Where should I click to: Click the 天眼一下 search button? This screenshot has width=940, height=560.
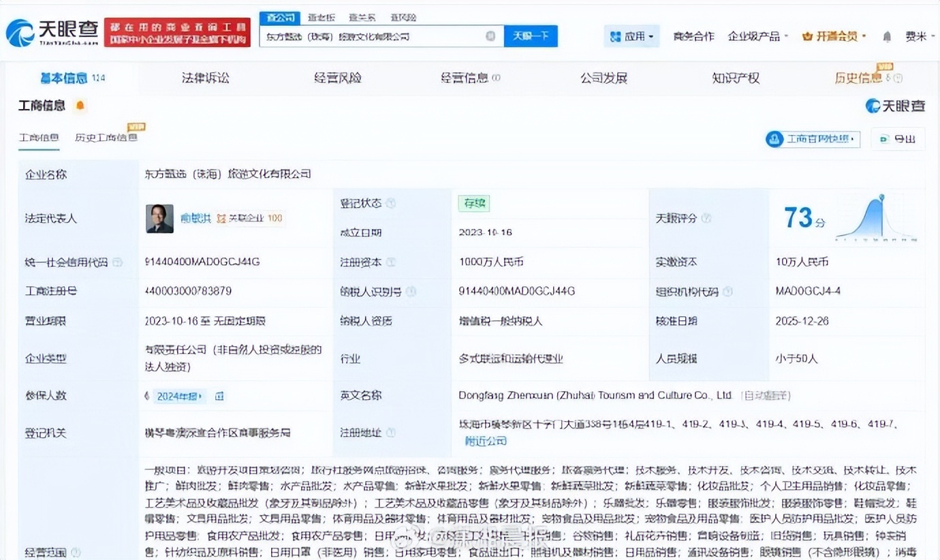point(531,36)
